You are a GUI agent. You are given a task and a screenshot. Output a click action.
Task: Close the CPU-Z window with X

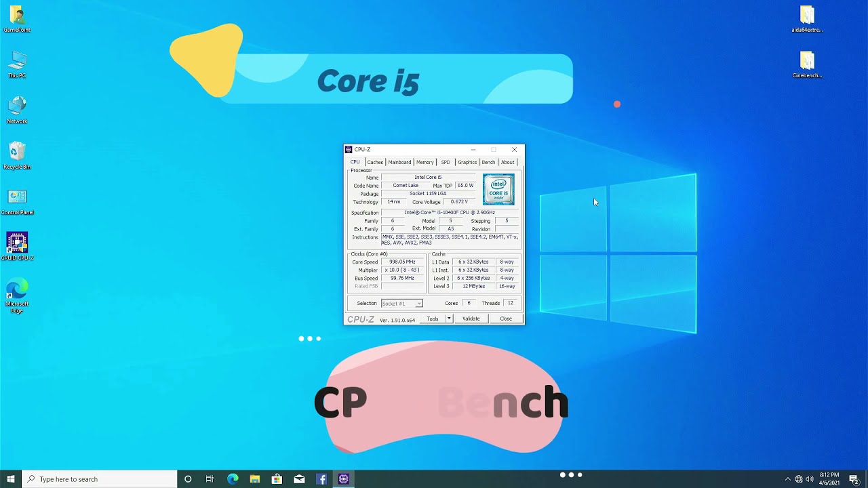(514, 149)
